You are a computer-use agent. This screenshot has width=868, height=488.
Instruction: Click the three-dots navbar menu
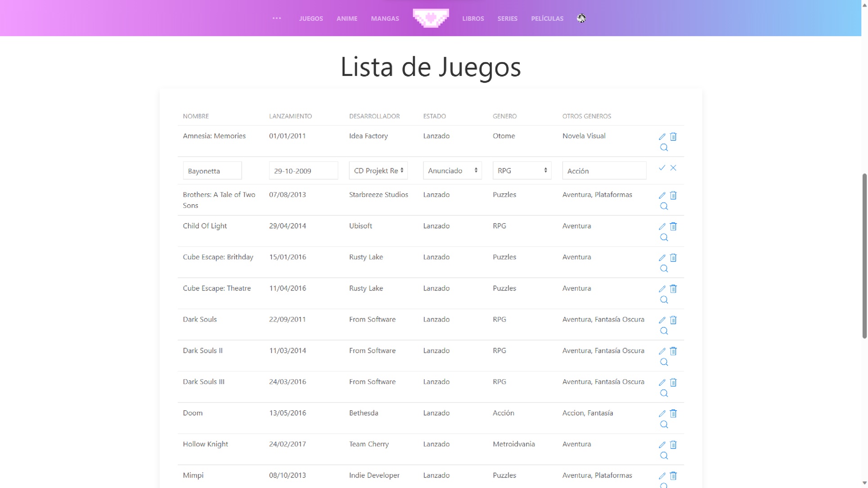click(x=277, y=18)
